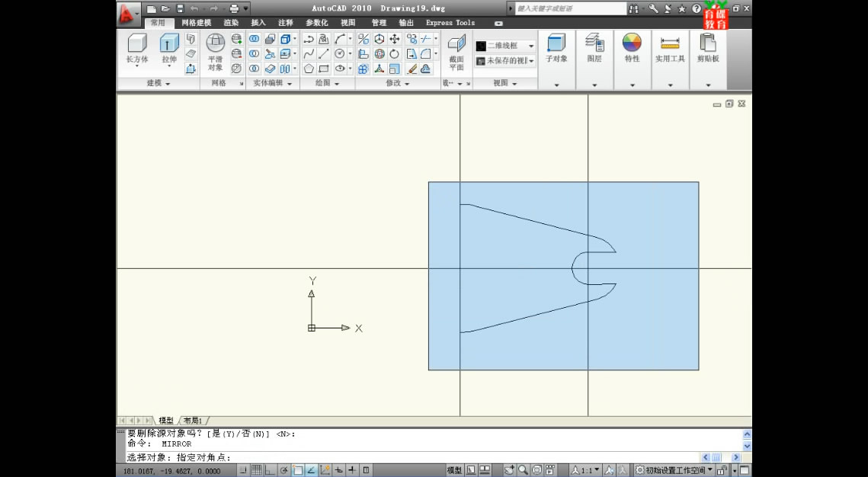Click the command window scroll down arrow
868x477 pixels.
tap(747, 446)
